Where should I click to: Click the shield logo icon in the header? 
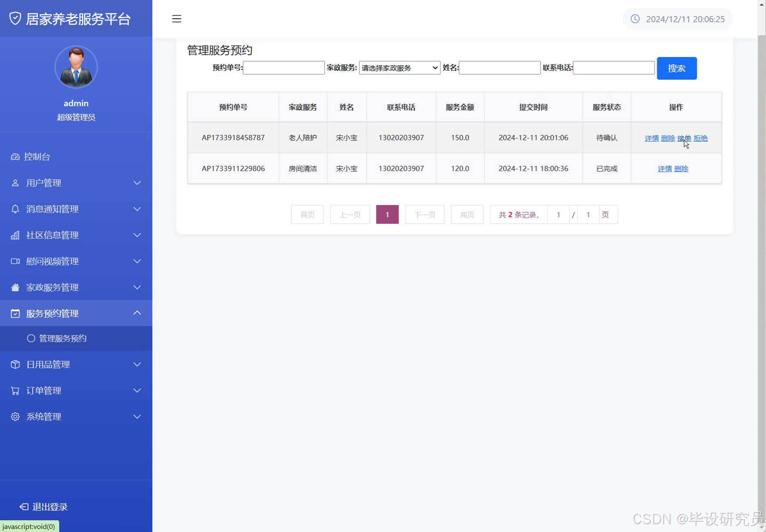[x=15, y=18]
